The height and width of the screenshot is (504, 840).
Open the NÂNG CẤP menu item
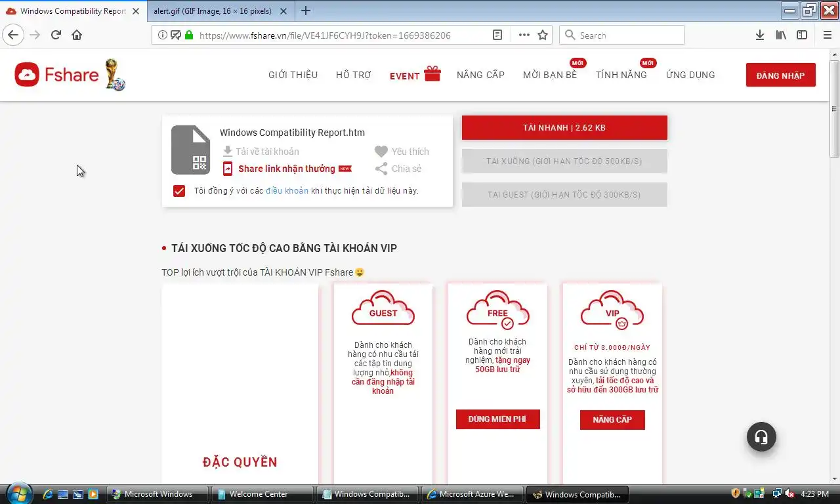click(480, 75)
